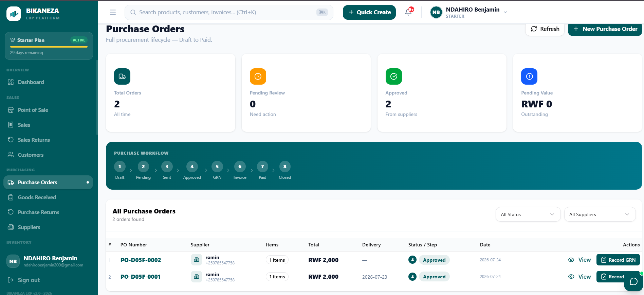Click the Approved checkmark icon

point(394,76)
